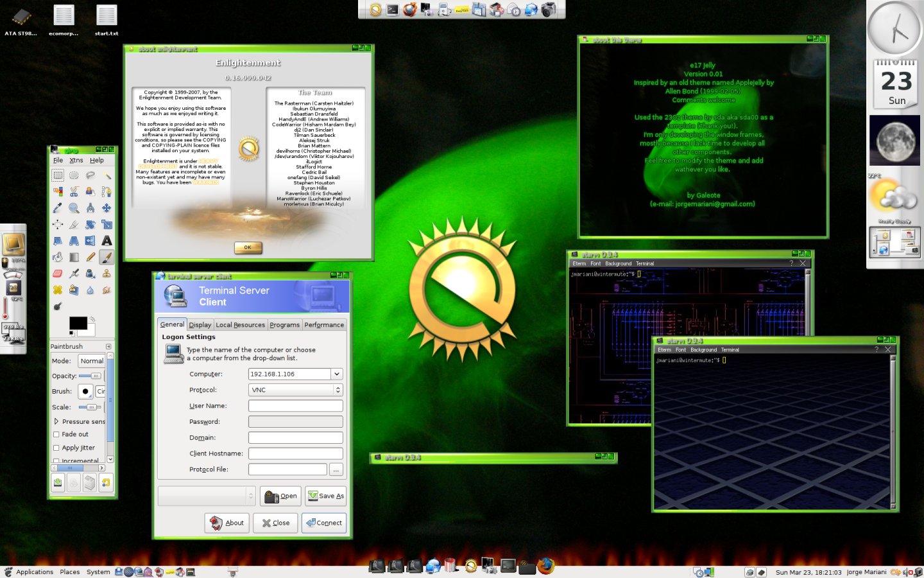Viewport: 924px width, 578px height.
Task: Select the Clone stamp tool
Action: coord(107,274)
